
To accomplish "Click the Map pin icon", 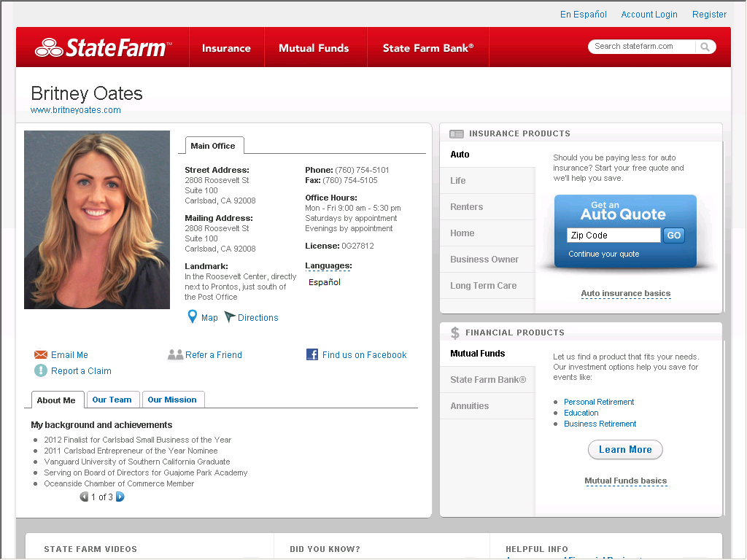I will coord(192,316).
